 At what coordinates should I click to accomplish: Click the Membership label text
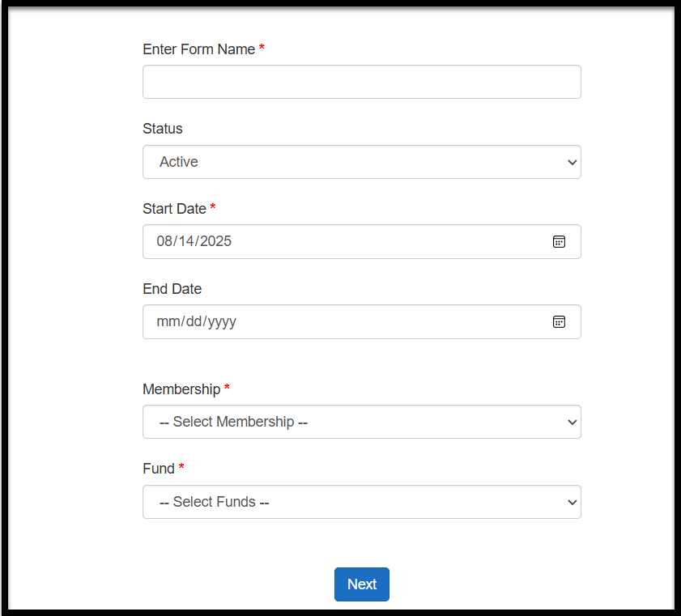tap(181, 389)
